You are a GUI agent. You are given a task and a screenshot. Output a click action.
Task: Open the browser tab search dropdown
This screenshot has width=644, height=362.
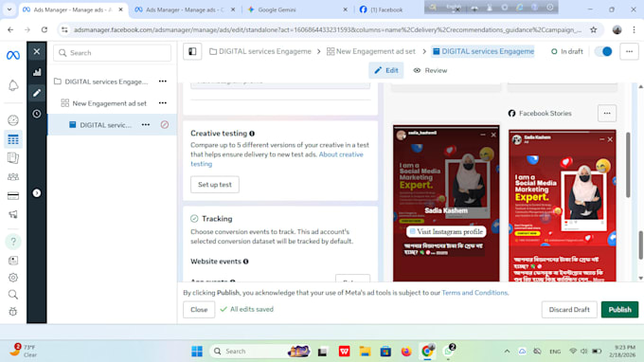click(9, 9)
